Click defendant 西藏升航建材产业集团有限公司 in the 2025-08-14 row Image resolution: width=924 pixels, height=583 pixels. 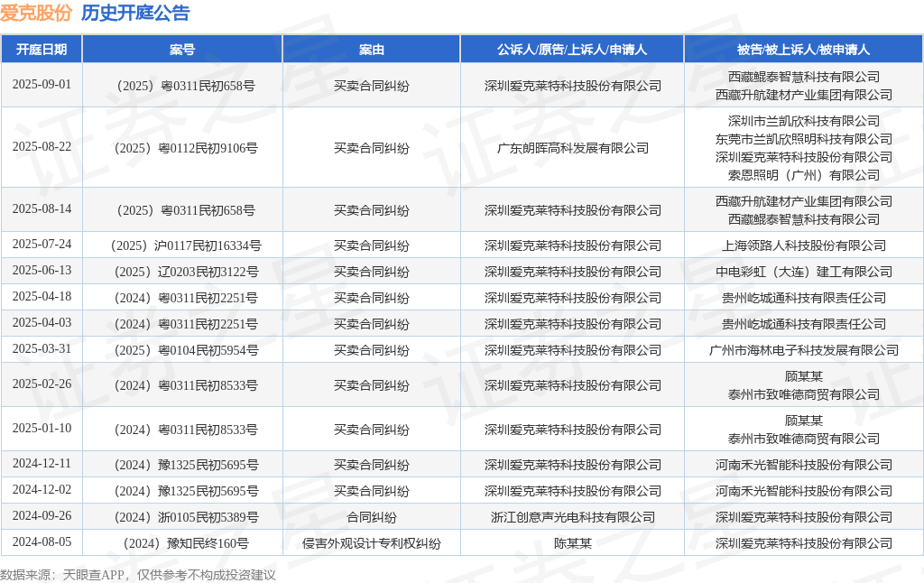click(x=804, y=201)
